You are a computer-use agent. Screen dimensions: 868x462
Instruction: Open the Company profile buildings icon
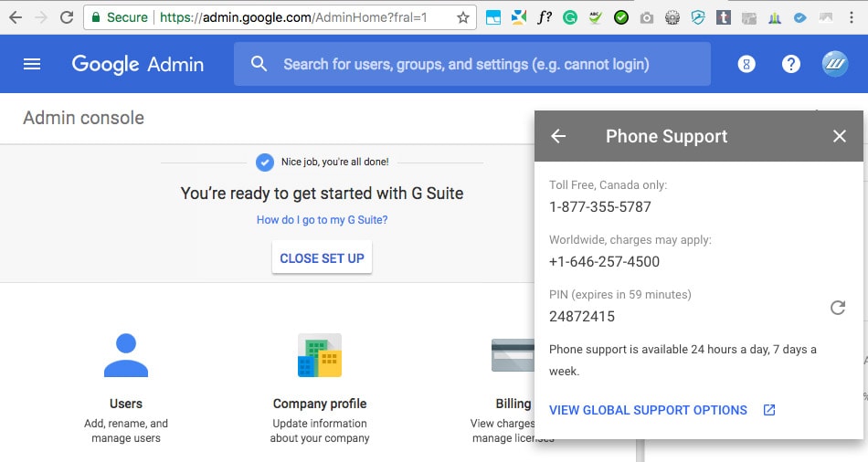320,355
